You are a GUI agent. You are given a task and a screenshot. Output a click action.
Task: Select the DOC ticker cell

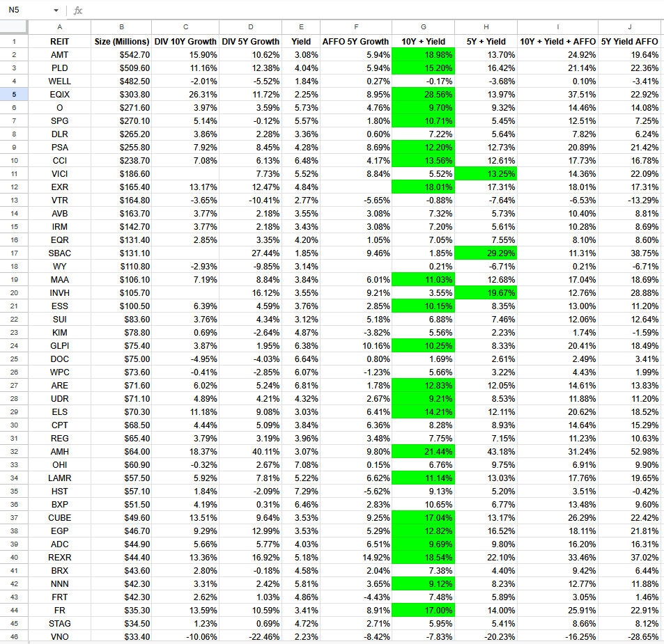pos(60,359)
